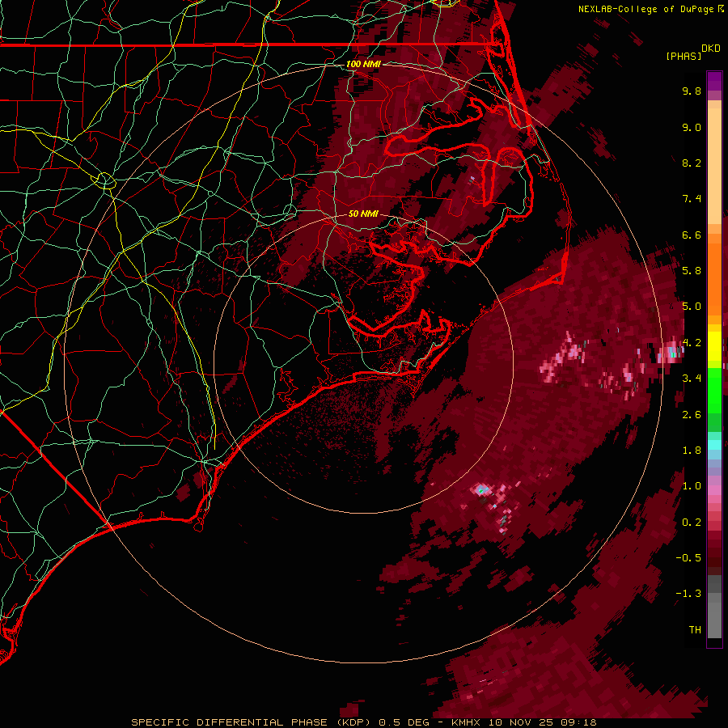Click the 5.0 legend value
Viewport: 728px width, 728px height.
692,307
